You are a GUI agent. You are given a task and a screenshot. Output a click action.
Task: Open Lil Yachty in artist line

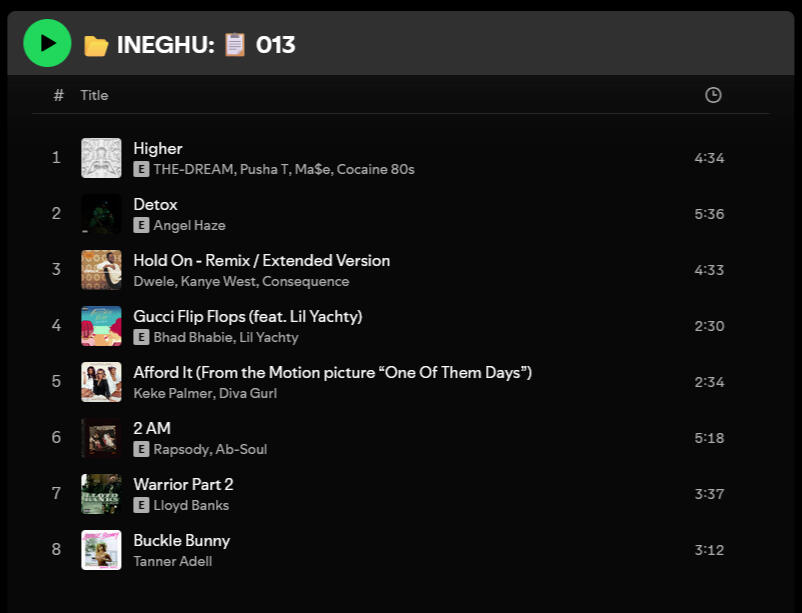click(269, 338)
